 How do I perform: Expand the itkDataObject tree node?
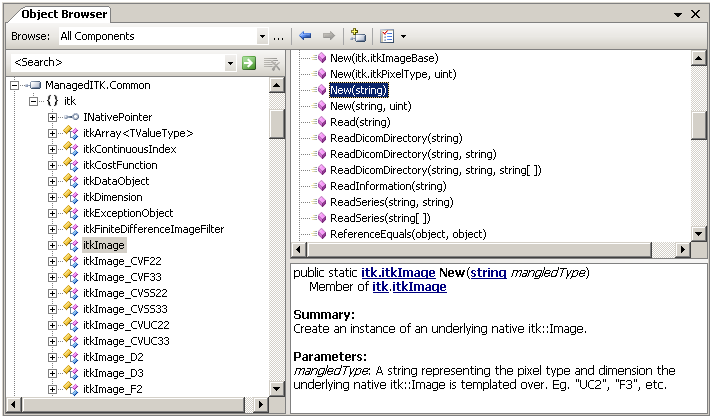coord(52,181)
